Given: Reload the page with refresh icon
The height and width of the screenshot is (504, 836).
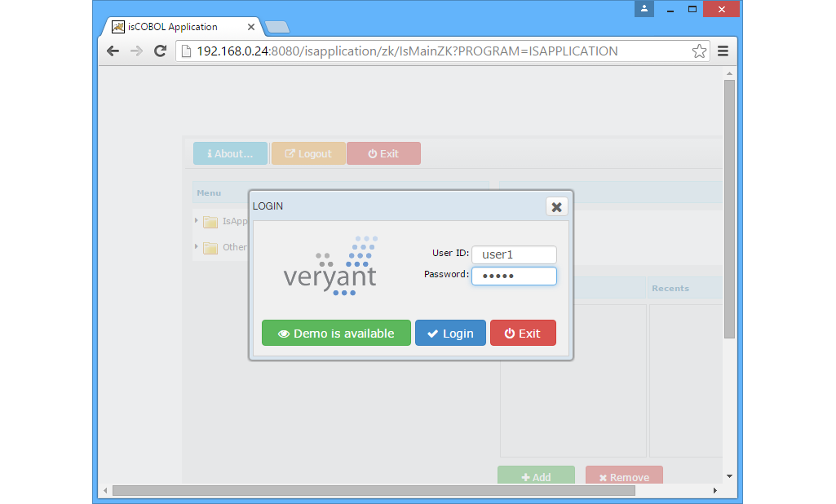Looking at the screenshot, I should [161, 51].
